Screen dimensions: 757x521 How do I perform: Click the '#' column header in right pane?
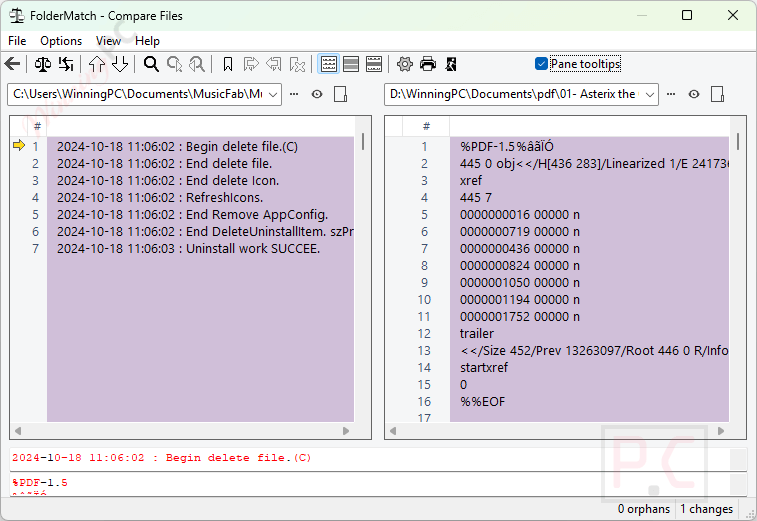pyautogui.click(x=426, y=127)
